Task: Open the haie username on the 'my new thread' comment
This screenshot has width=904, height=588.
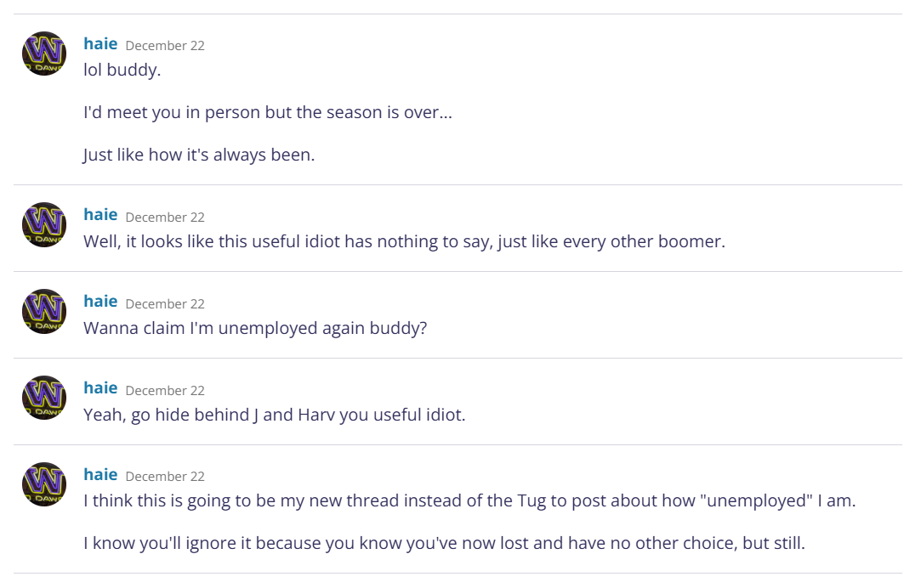Action: point(100,475)
